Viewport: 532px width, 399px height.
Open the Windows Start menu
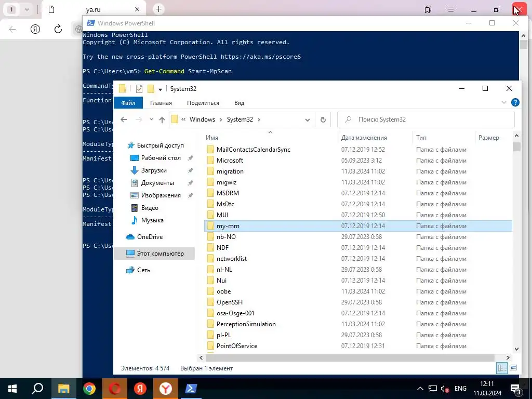point(12,389)
